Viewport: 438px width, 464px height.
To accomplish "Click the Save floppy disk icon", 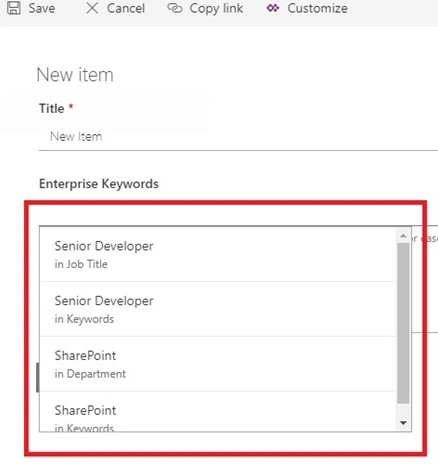I will [14, 8].
